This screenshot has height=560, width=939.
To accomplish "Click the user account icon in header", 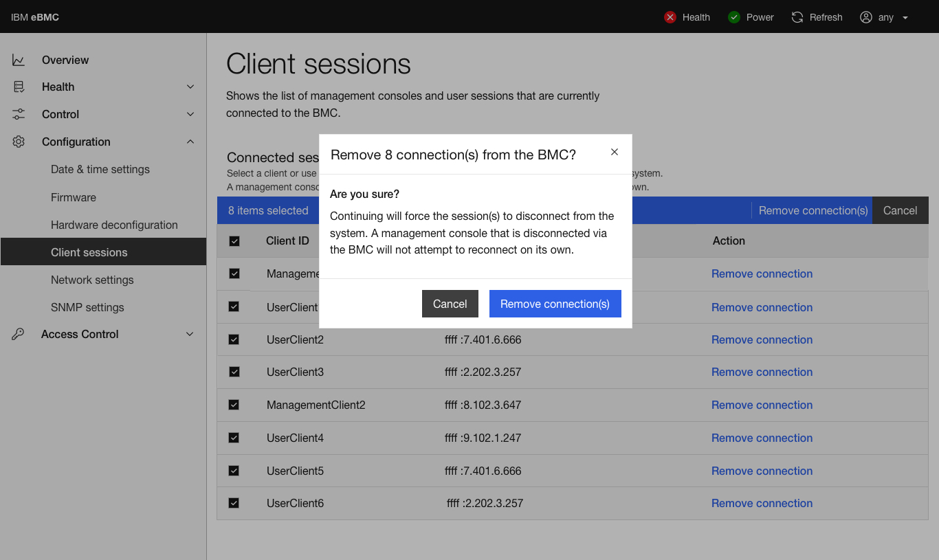I will click(x=866, y=17).
